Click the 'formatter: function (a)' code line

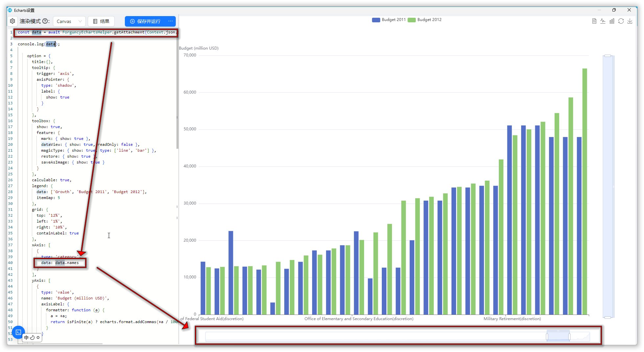coord(75,310)
